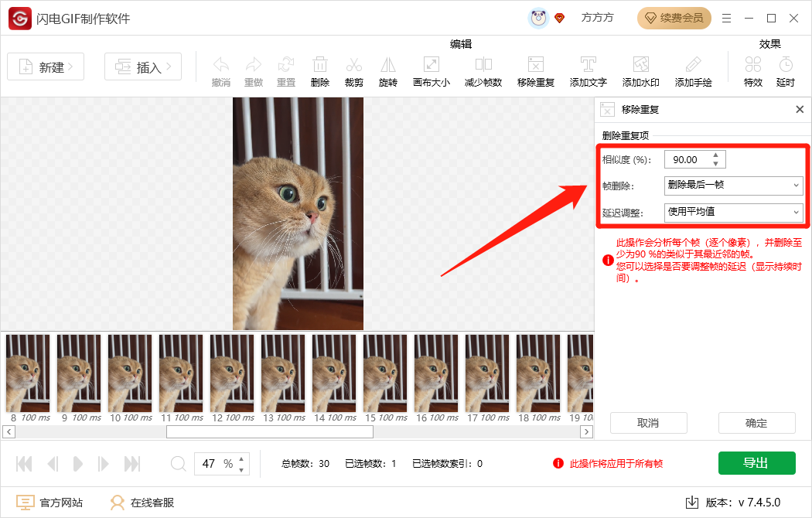Close the 移除重复 side panel
812x518 pixels.
[800, 109]
